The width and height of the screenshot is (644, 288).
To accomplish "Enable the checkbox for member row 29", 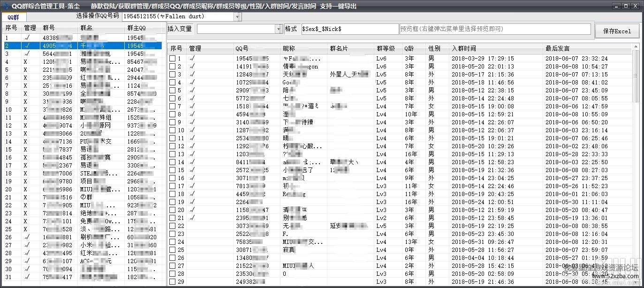I will [173, 282].
